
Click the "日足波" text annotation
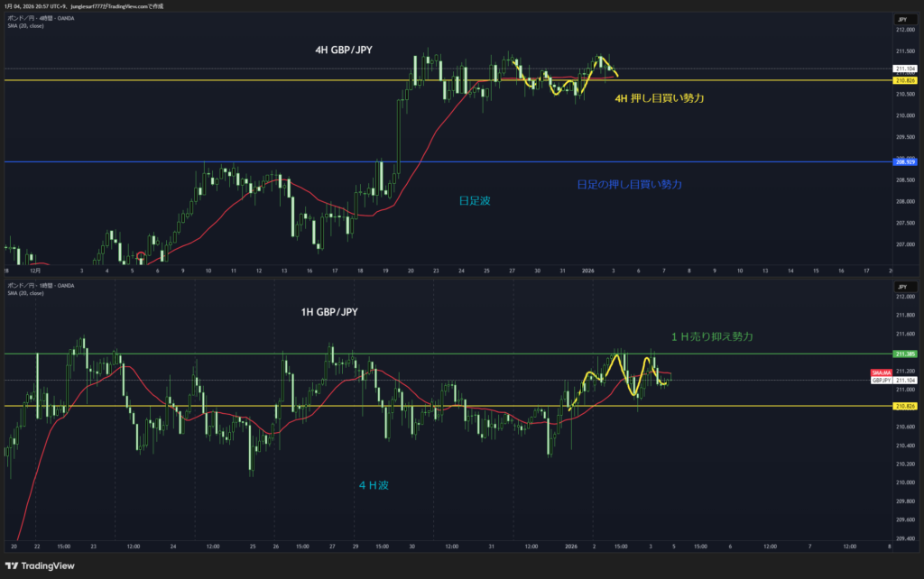(475, 201)
